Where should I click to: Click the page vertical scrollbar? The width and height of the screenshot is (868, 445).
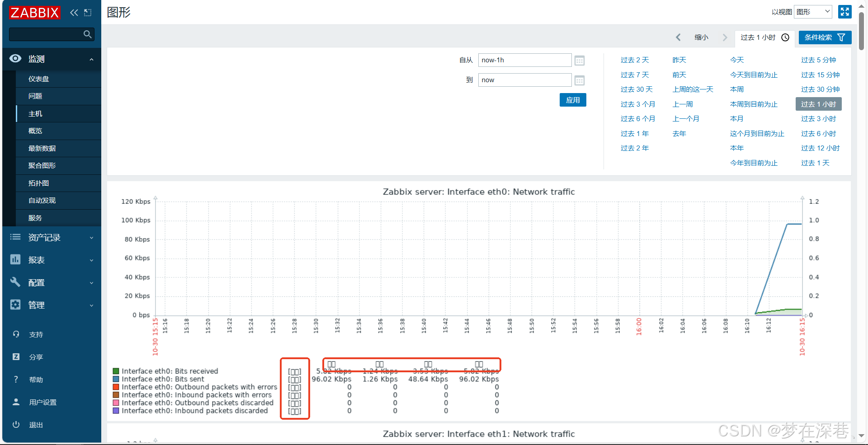862,32
